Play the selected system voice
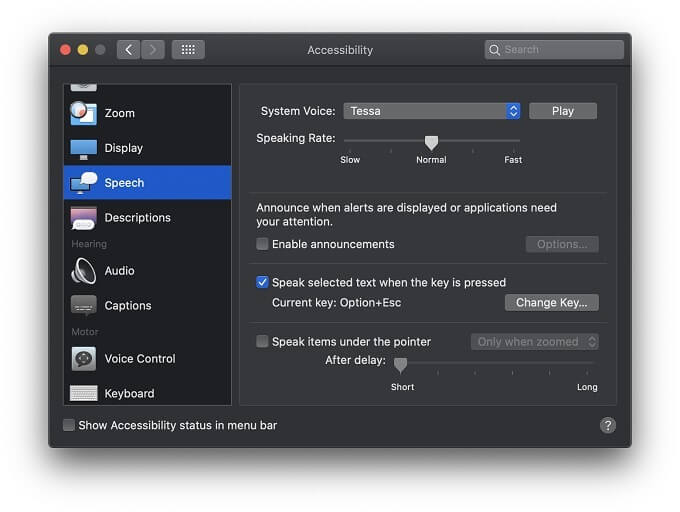680x512 pixels. click(x=562, y=111)
